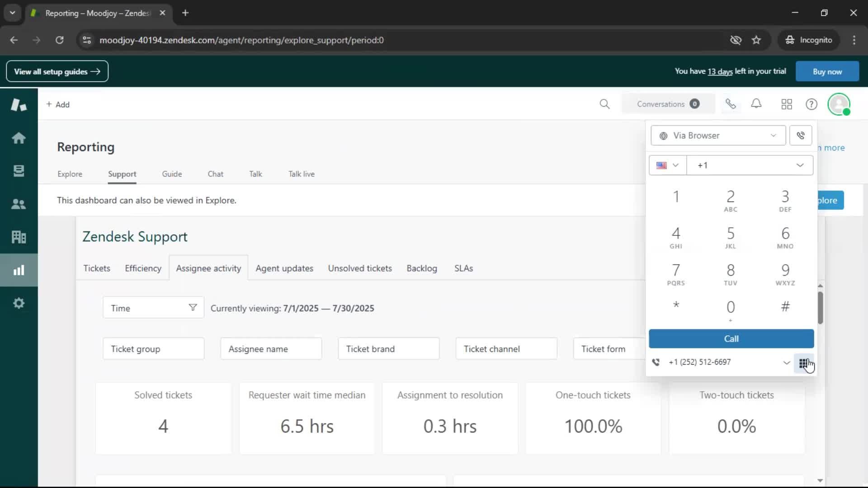
Task: Open Admin gear icon in sidebar
Action: coord(19,303)
